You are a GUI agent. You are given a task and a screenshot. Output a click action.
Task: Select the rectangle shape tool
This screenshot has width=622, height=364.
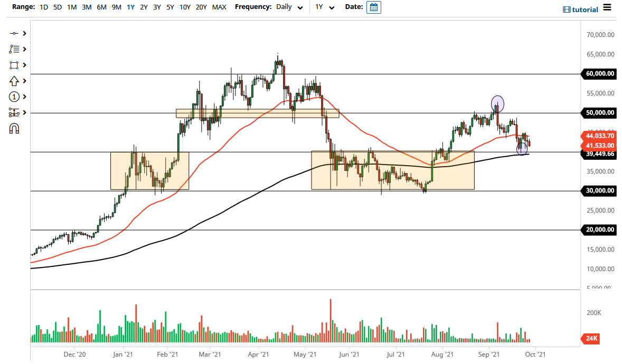[x=15, y=65]
